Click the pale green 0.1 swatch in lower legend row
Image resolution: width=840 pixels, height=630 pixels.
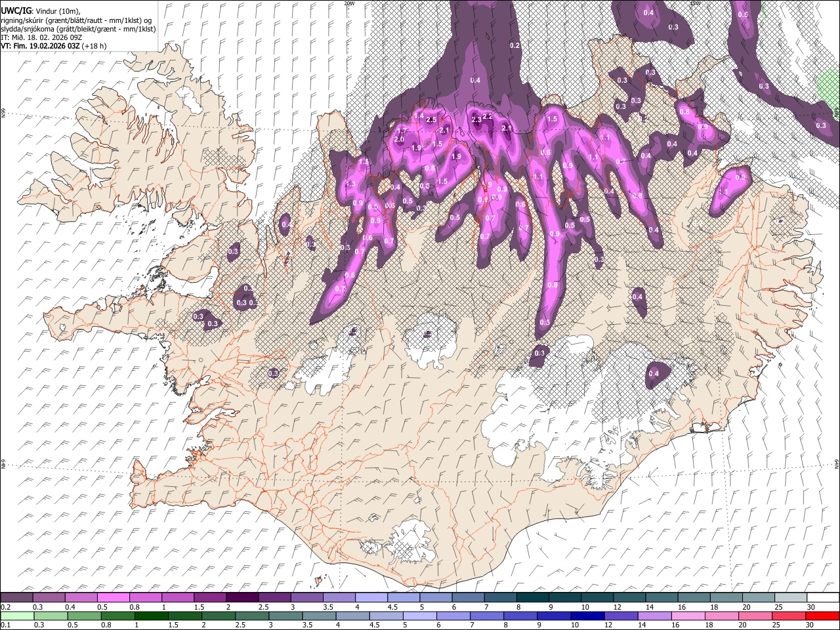17,616
